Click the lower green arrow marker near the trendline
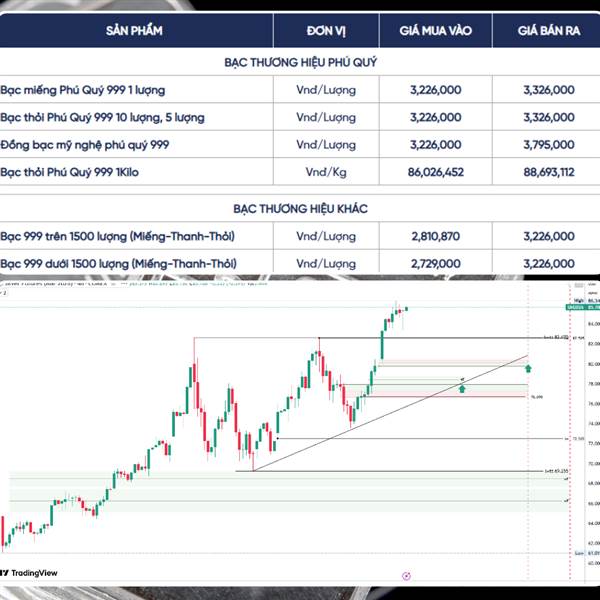 coord(462,389)
